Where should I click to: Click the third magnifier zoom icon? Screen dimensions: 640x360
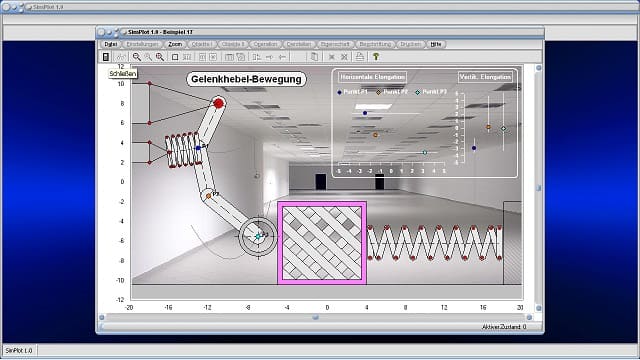(160, 57)
